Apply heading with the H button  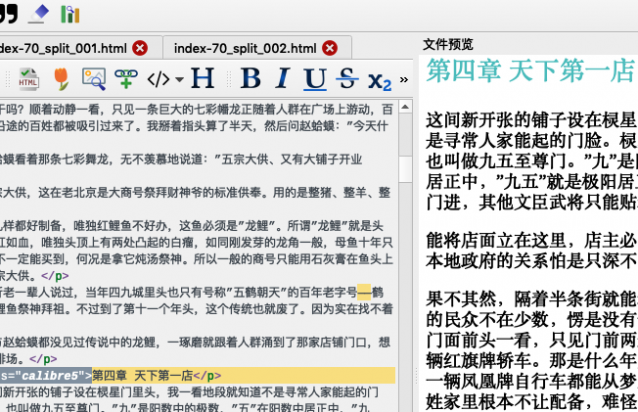(203, 78)
